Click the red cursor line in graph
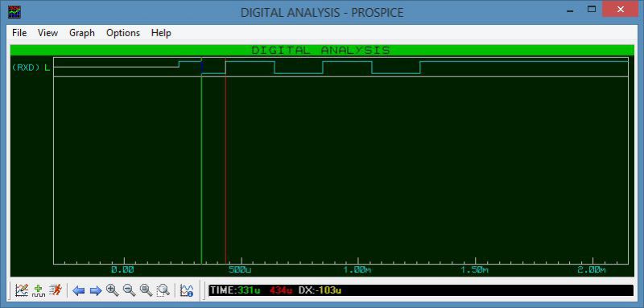Screen dimensions: 644x308 (225, 164)
